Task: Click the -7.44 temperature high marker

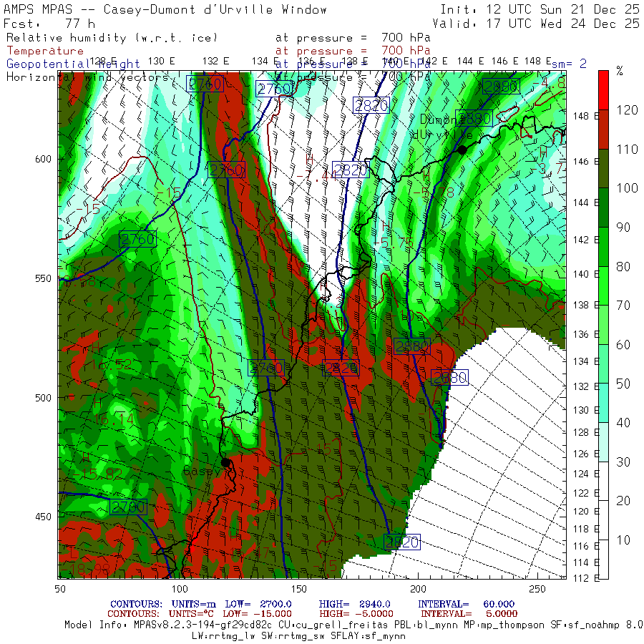Action: click(316, 172)
